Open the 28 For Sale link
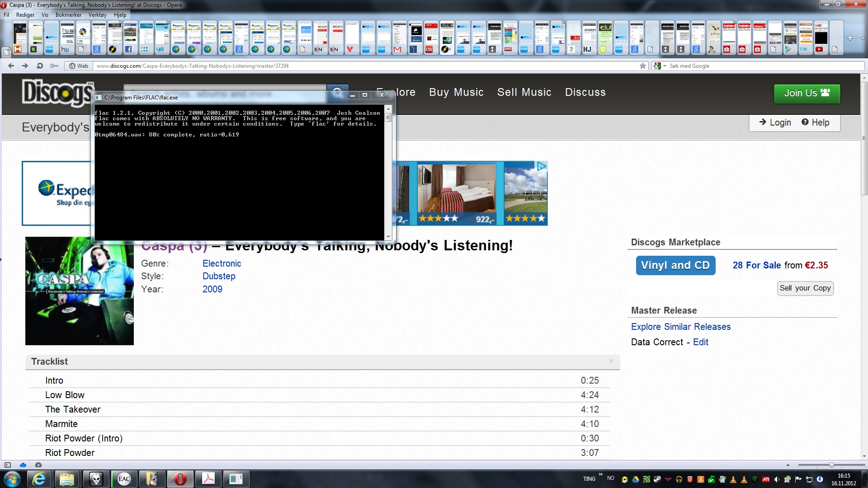Screen dimensions: 868x488 757,265
